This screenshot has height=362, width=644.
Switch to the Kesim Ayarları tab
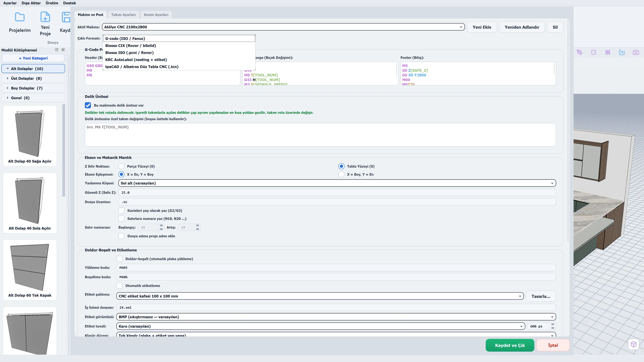pos(156,15)
